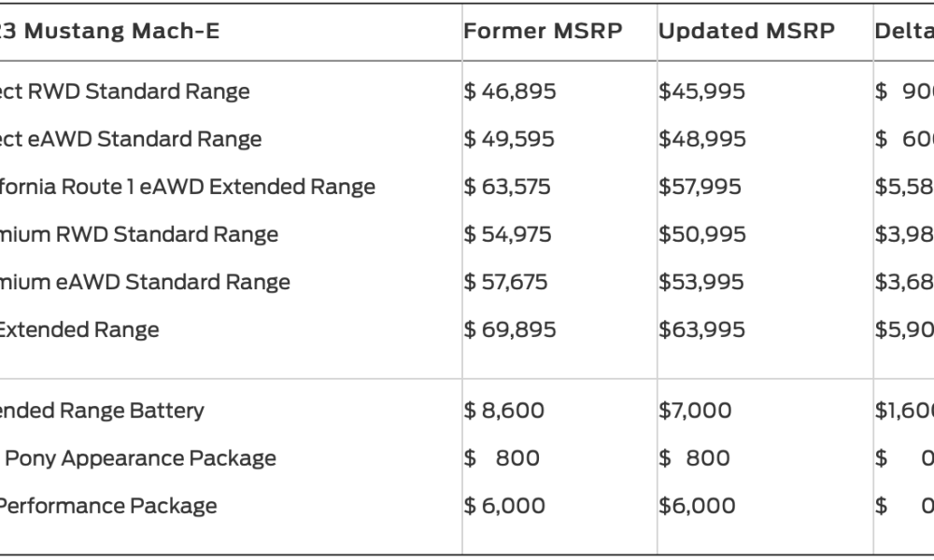Select the eAWD Standard Range $ 49,595 cell
Image resolution: width=934 pixels, height=560 pixels.
click(509, 139)
